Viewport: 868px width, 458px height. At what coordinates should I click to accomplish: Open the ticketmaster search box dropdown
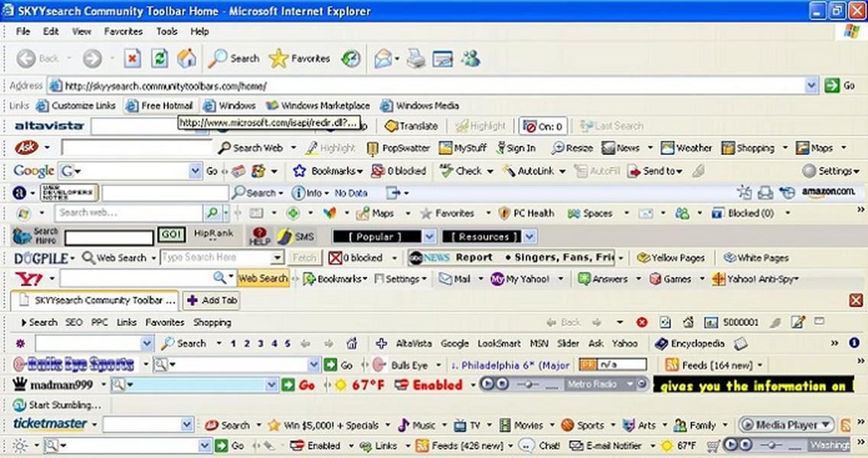coord(186,425)
